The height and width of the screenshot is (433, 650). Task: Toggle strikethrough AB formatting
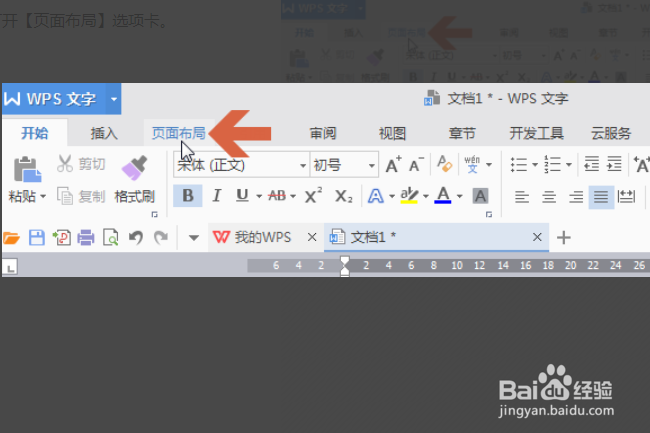point(277,196)
